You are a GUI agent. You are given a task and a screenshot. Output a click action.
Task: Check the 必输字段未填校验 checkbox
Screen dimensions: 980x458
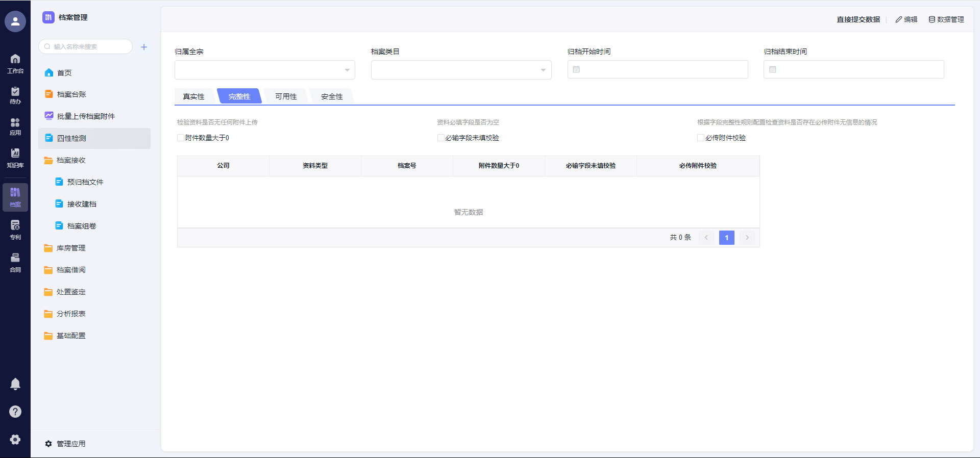440,138
